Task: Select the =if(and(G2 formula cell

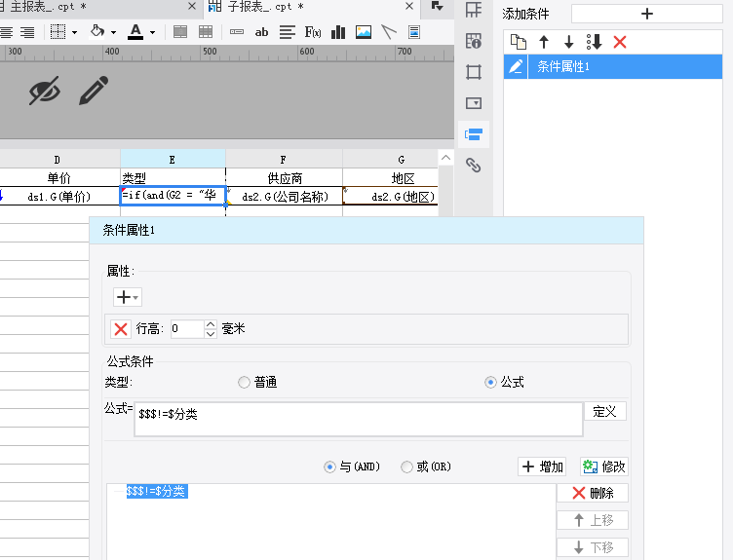Action: [173, 196]
